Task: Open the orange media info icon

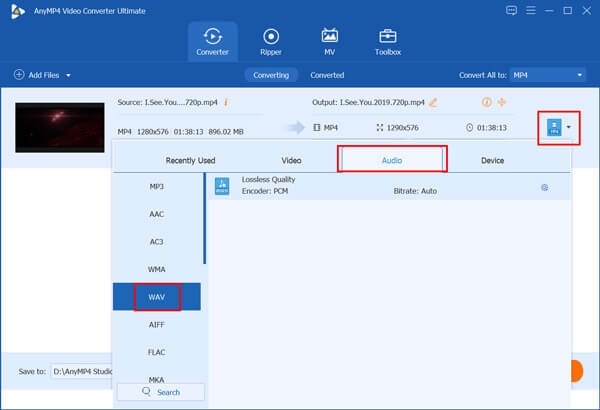Action: pyautogui.click(x=486, y=102)
